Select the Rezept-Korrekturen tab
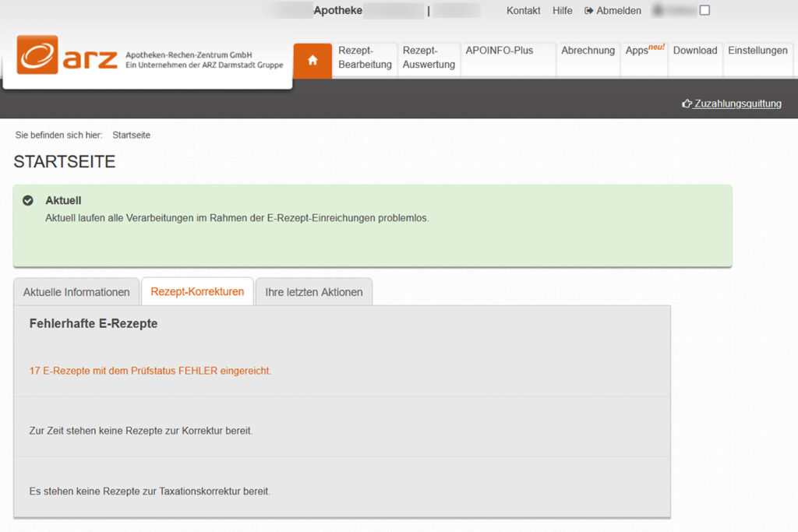The width and height of the screenshot is (798, 532). click(x=197, y=292)
